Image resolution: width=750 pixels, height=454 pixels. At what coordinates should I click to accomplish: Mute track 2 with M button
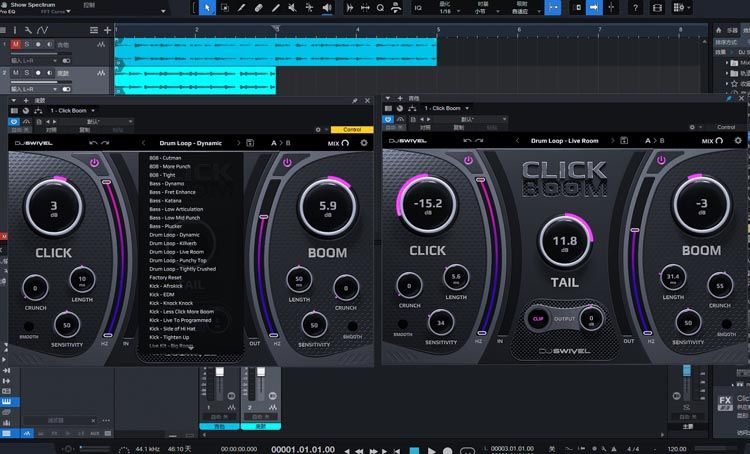[x=16, y=73]
